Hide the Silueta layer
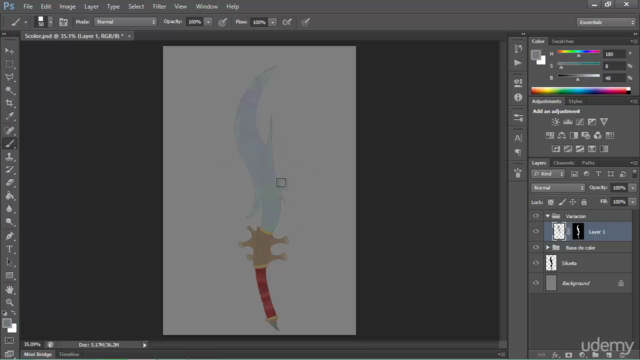 tap(536, 263)
